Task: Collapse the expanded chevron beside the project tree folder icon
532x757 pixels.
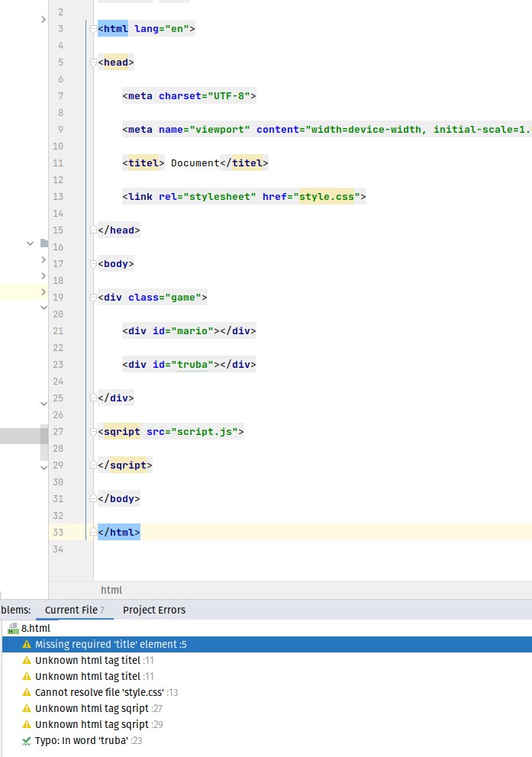Action: (30, 243)
